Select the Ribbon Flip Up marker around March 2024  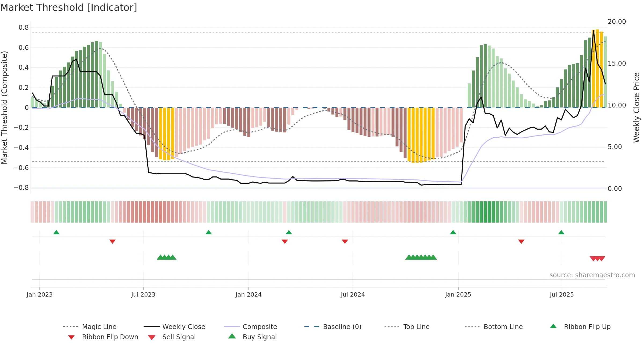pos(289,232)
